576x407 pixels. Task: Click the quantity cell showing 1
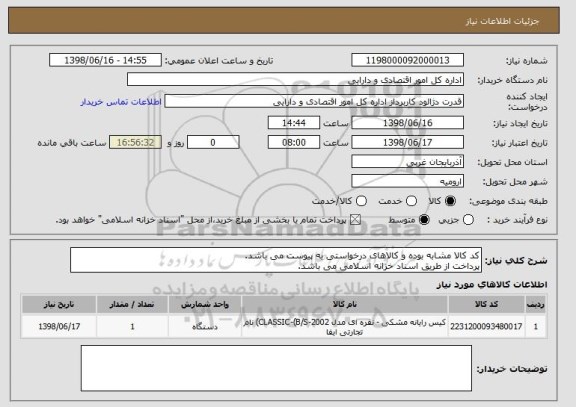(x=132, y=326)
